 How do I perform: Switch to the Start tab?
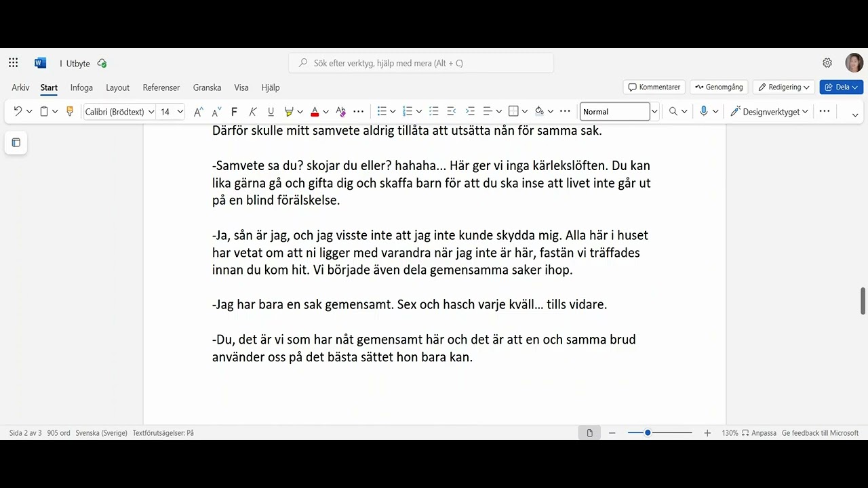click(49, 87)
